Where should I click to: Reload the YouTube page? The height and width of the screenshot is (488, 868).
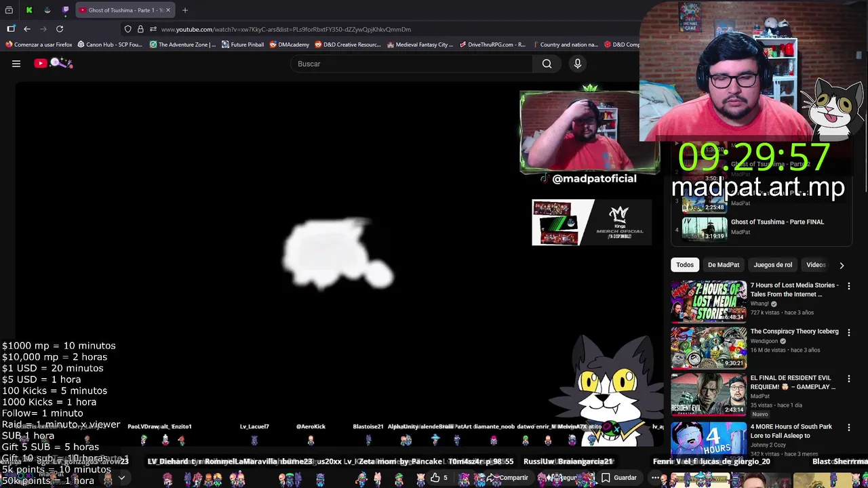[60, 29]
